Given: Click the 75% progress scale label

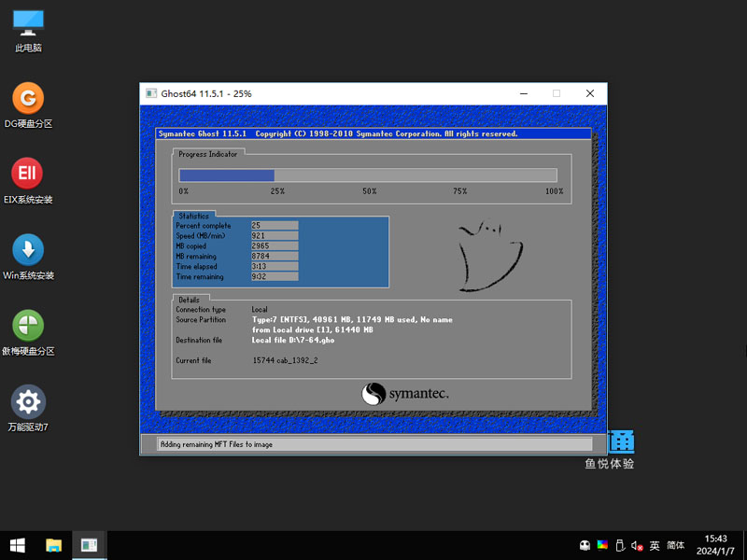Looking at the screenshot, I should (x=460, y=191).
